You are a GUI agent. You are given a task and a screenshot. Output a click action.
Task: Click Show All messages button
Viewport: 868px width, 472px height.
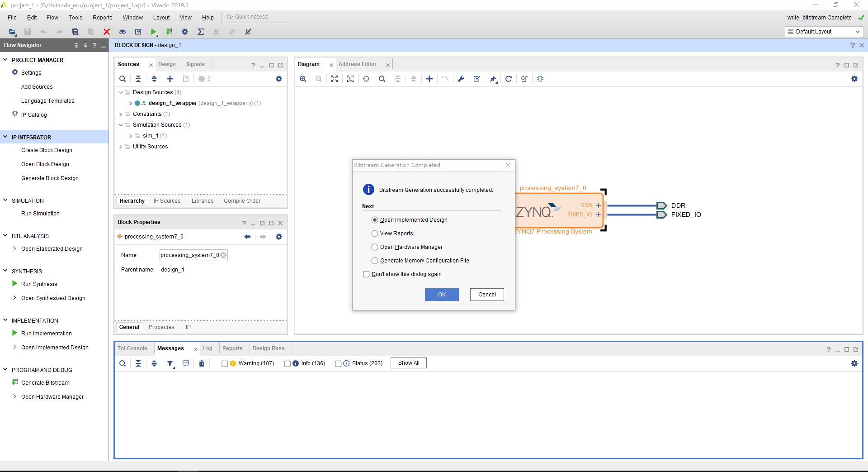pos(409,363)
